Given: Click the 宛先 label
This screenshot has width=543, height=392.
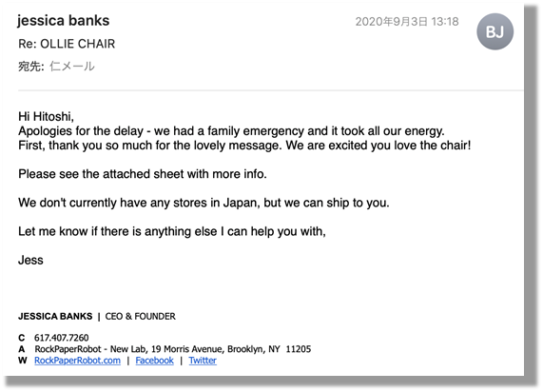Looking at the screenshot, I should [x=30, y=67].
